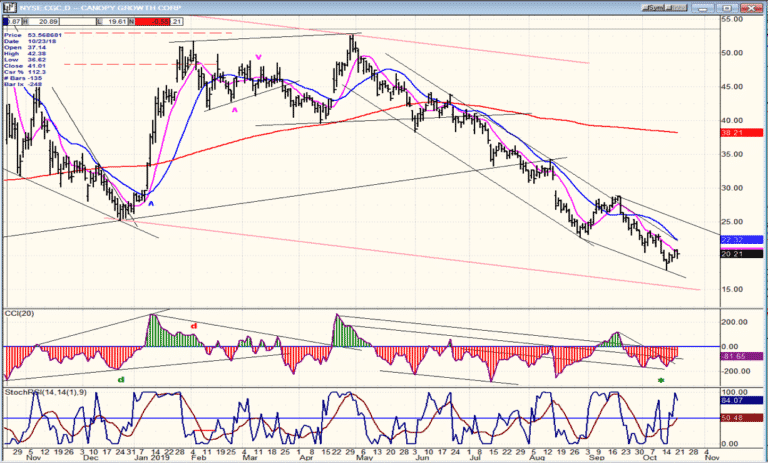Minimize the Canopy Growth chart window
The image size is (768, 463).
pyautogui.click(x=703, y=8)
